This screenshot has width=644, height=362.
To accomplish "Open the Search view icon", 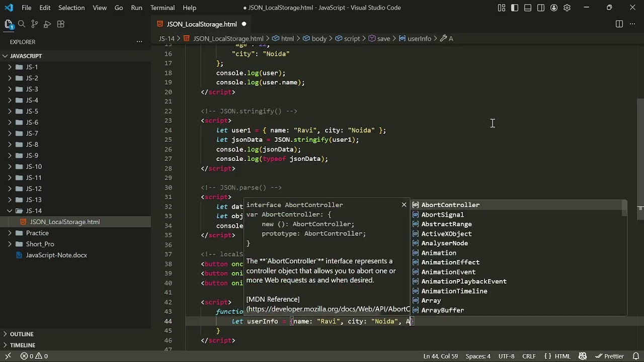I will click(22, 24).
